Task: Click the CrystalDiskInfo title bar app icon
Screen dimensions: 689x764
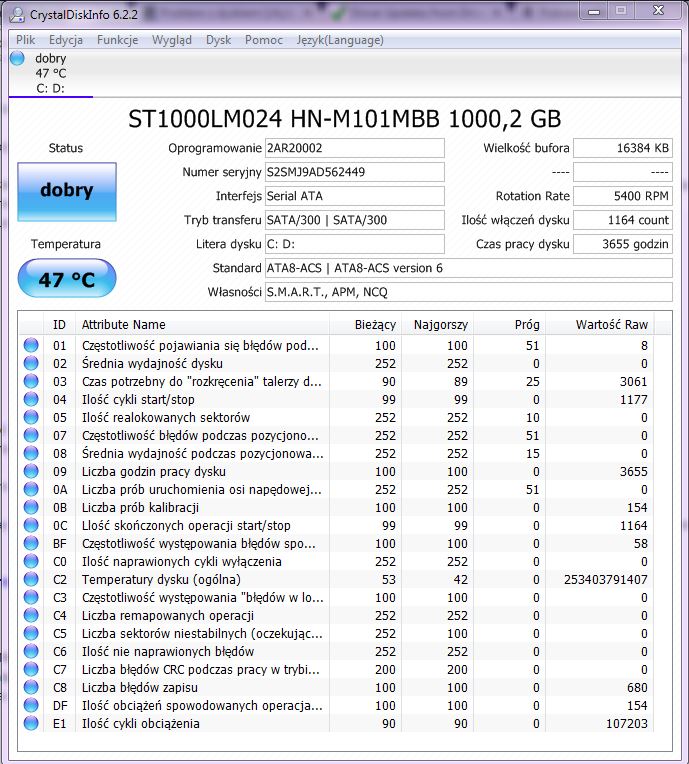Action: coord(17,15)
